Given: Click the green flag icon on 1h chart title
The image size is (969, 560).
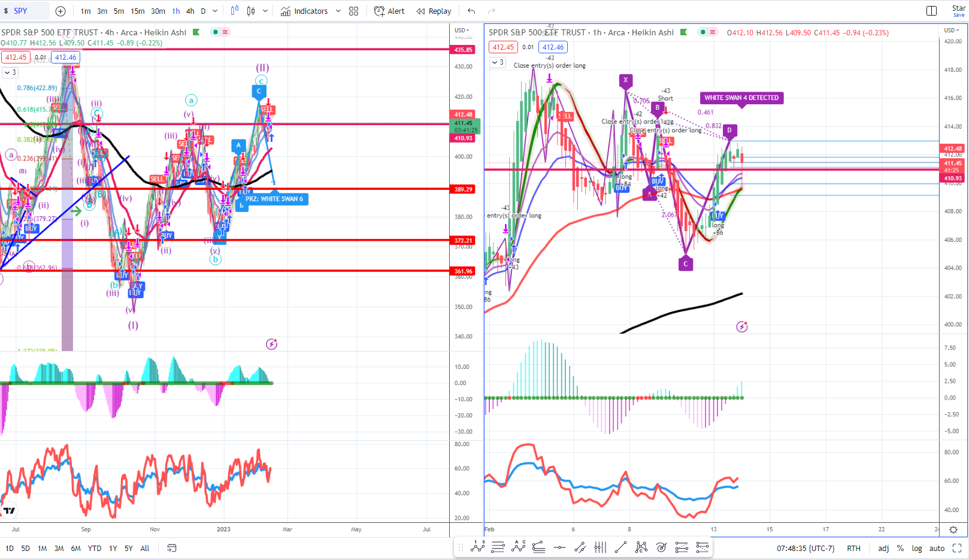Looking at the screenshot, I should (x=683, y=32).
